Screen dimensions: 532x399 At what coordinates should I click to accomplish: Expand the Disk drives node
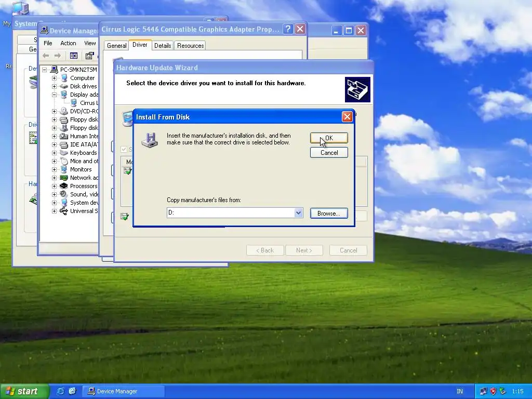(54, 86)
